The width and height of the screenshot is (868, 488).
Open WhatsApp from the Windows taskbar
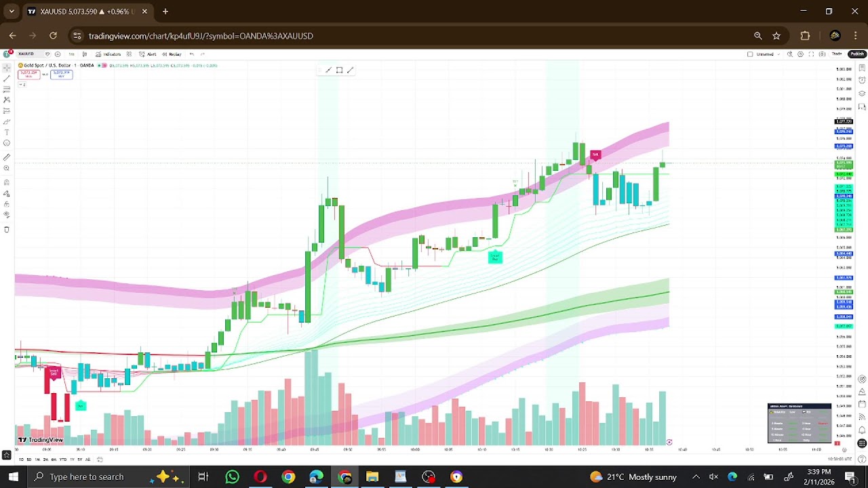tap(232, 477)
